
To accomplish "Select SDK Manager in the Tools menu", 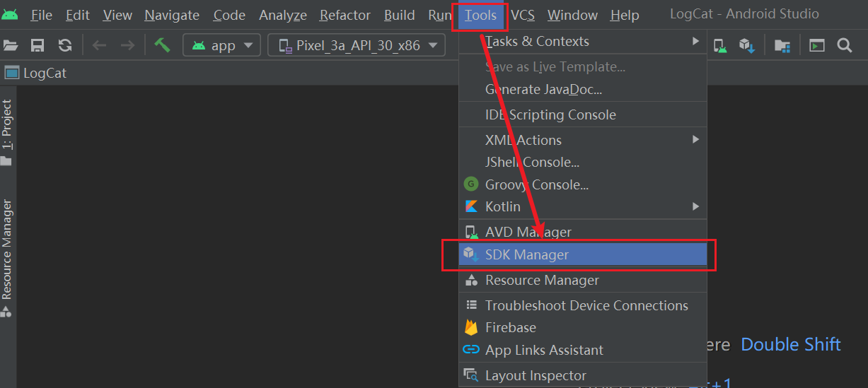I will [x=526, y=254].
